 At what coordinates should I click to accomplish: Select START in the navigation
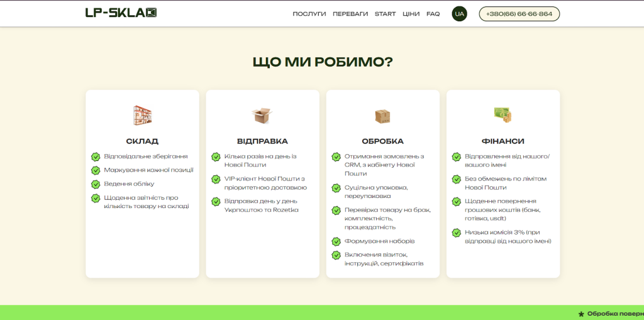click(385, 14)
